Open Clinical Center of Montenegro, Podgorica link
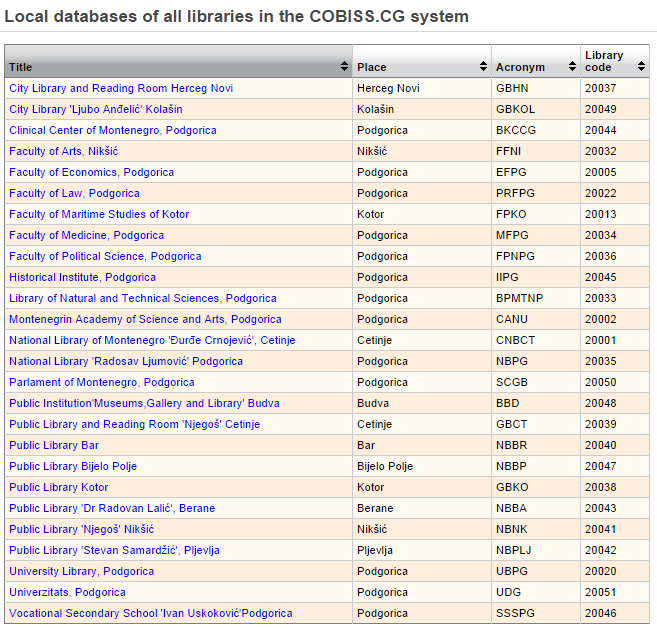657x631 pixels. [112, 130]
